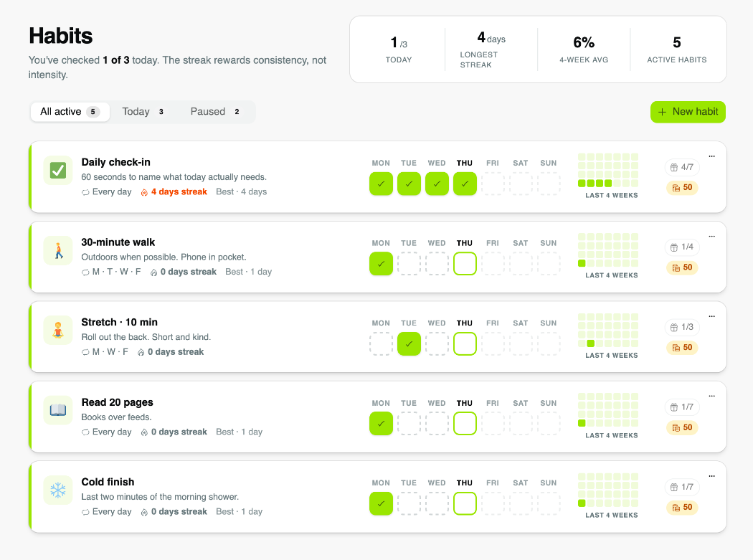Click 'Outdoors when possible. Phone in pocket.'

point(164,257)
